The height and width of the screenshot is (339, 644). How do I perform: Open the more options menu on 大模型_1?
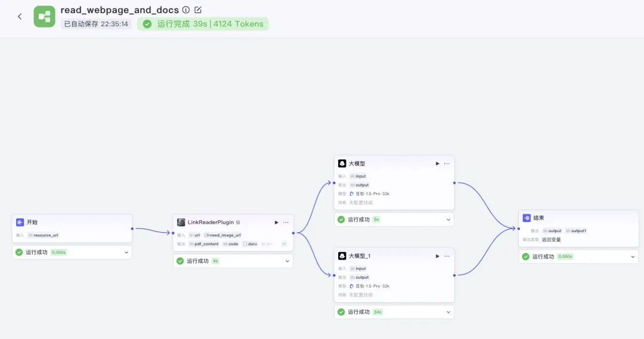pos(447,256)
